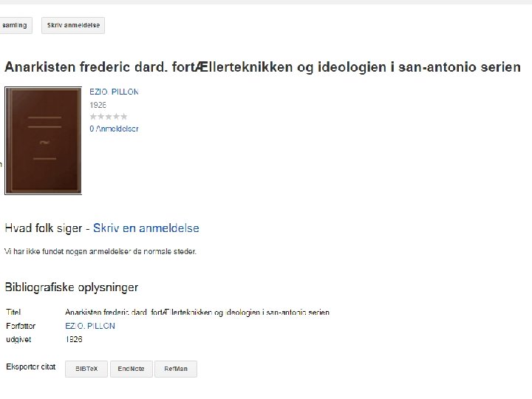Image resolution: width=532 pixels, height=399 pixels.
Task: Open EZIO. PILLON in the Forfatter row
Action: tap(90, 326)
